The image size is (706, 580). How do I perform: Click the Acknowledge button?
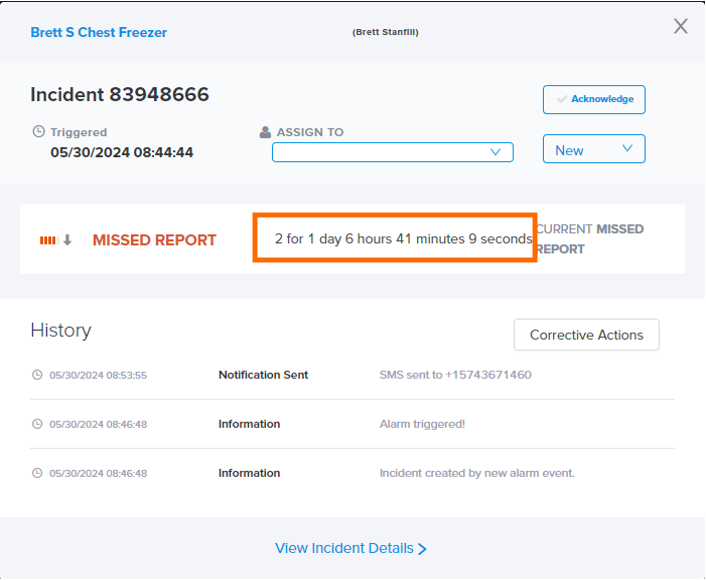coord(594,100)
